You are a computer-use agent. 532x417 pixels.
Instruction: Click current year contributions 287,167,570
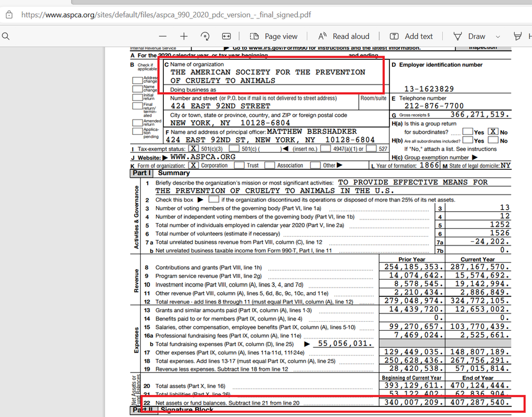tap(480, 267)
